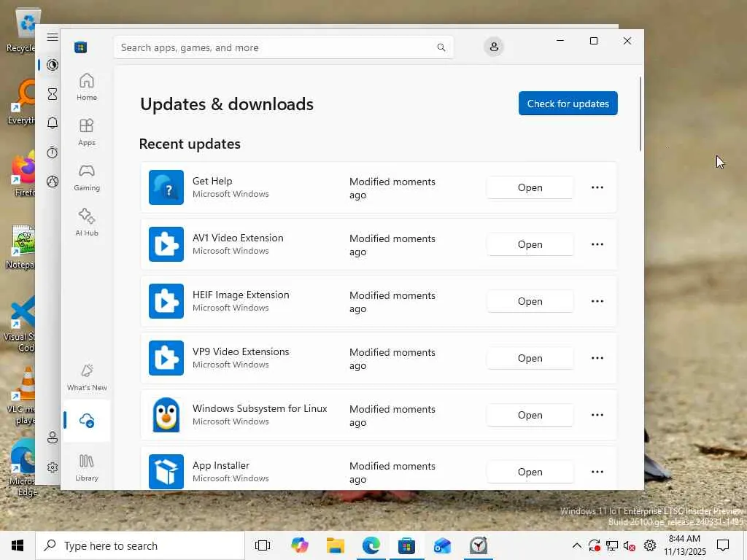Click the Store vertical scrollbar
Viewport: 747px width, 560px height.
[x=640, y=113]
